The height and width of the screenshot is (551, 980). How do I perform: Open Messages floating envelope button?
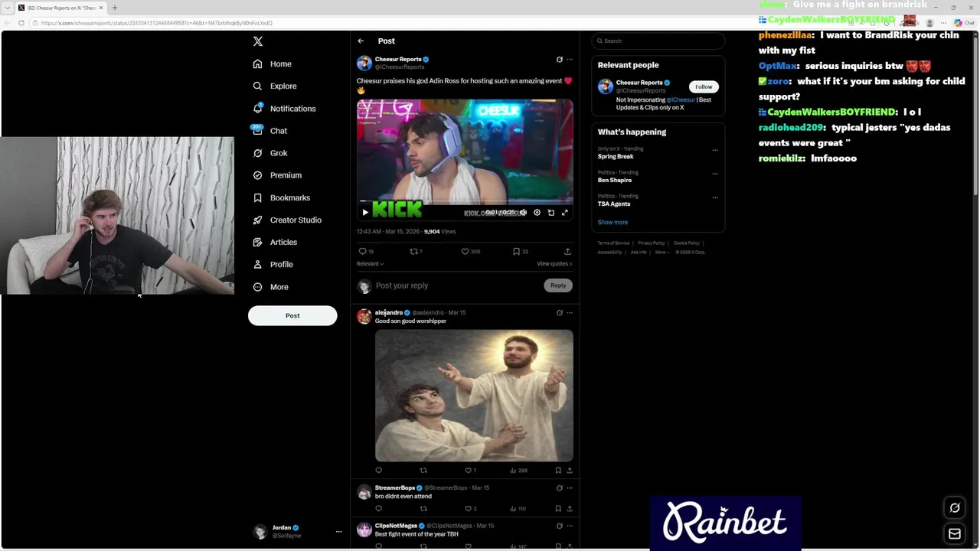955,534
